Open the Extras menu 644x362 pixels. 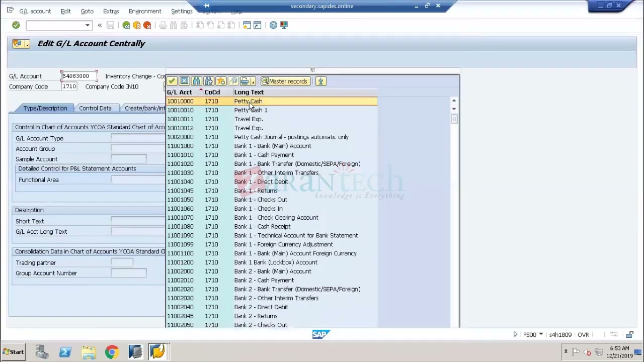[111, 11]
